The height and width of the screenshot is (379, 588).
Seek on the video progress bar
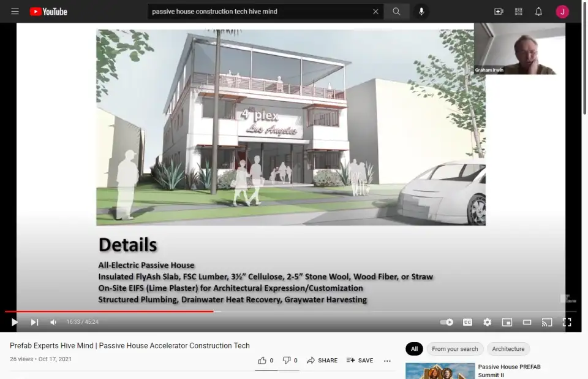[306, 312]
